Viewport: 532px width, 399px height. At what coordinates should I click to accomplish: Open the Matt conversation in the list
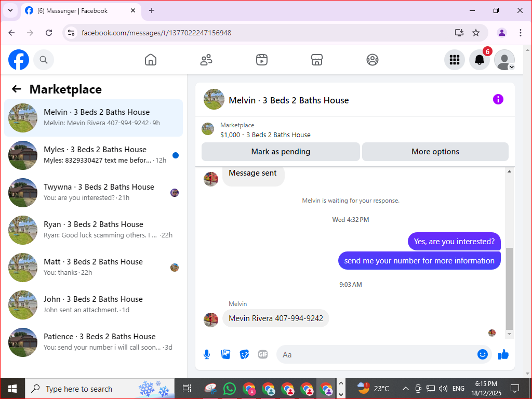tap(94, 268)
